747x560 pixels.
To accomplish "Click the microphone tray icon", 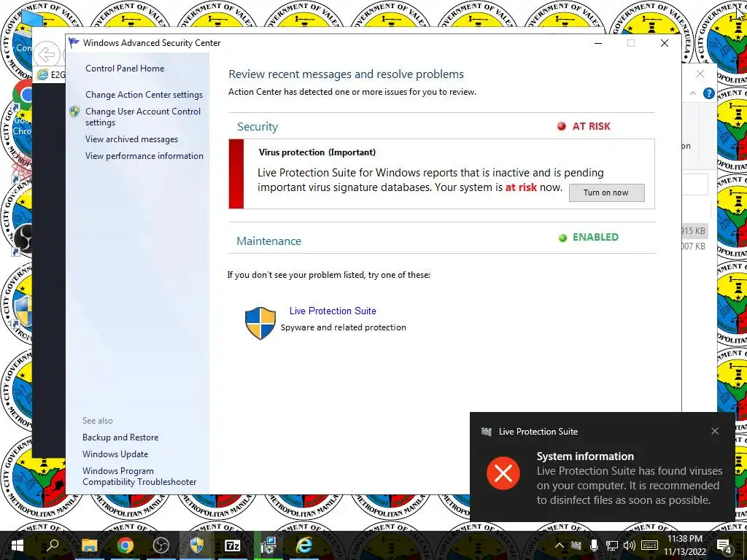I will click(594, 545).
